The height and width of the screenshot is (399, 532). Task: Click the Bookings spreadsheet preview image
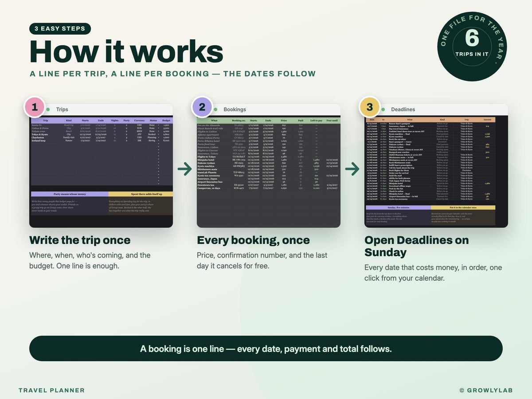(x=269, y=172)
